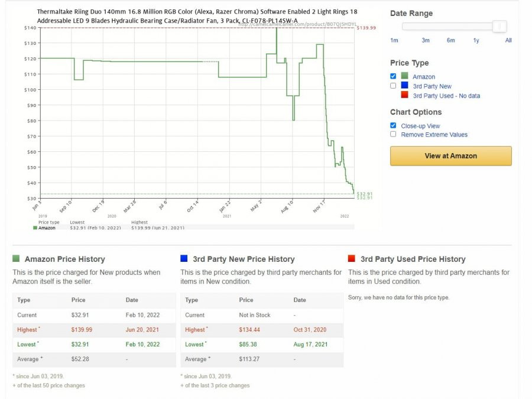Click the blue 3rd Party New swatch under Price Type
532x399 pixels.
click(x=404, y=85)
